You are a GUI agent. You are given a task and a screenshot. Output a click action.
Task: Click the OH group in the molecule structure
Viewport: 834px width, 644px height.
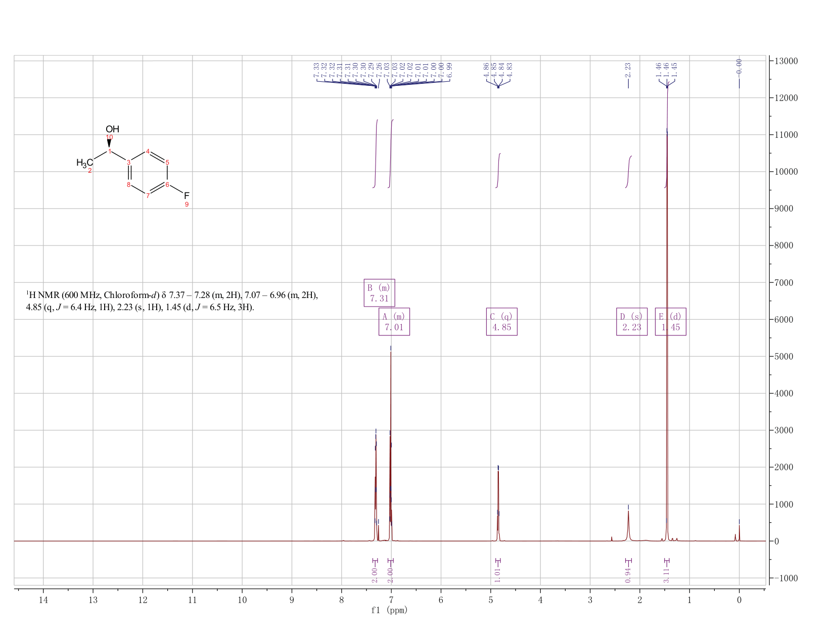(112, 129)
